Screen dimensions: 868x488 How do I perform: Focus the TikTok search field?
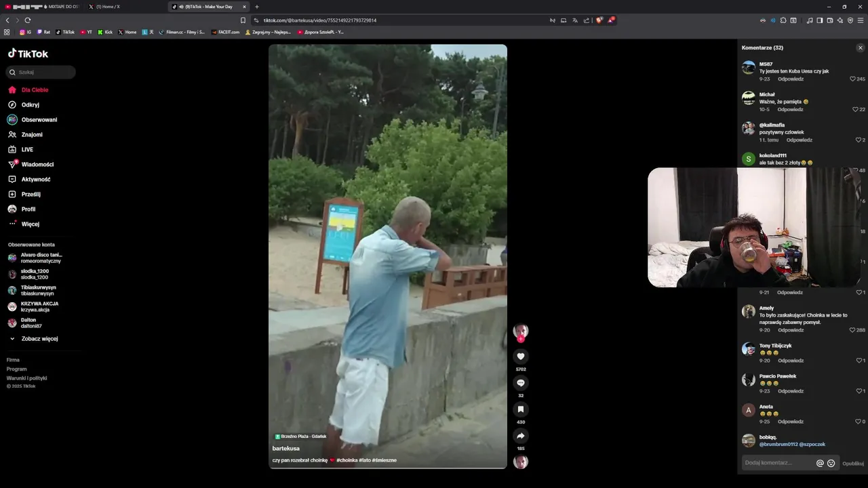click(x=41, y=72)
